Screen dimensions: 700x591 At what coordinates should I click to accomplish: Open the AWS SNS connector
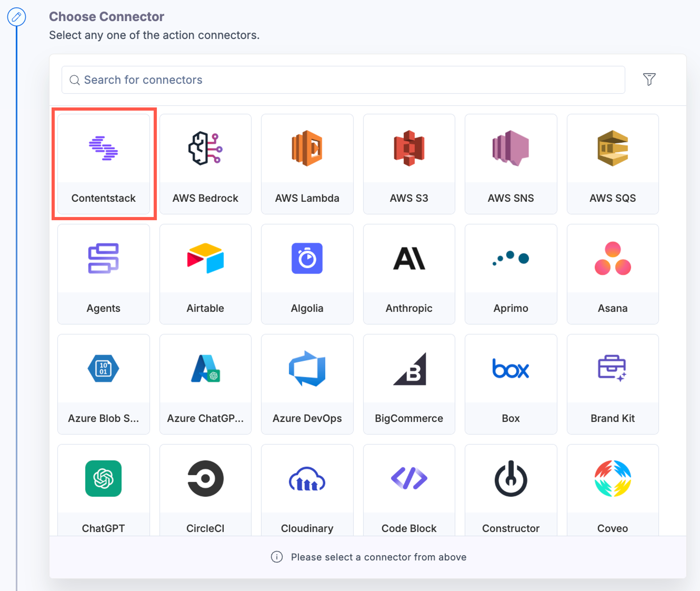click(511, 164)
